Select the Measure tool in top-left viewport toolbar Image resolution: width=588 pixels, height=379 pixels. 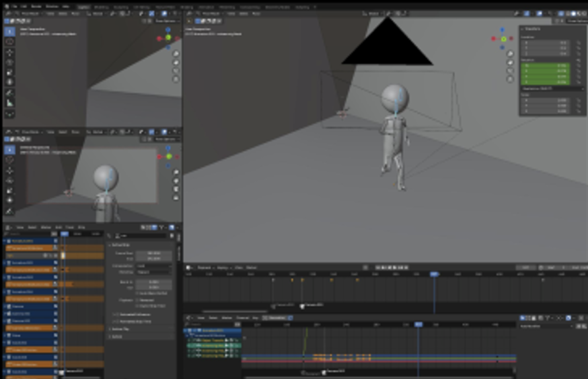coord(9,103)
